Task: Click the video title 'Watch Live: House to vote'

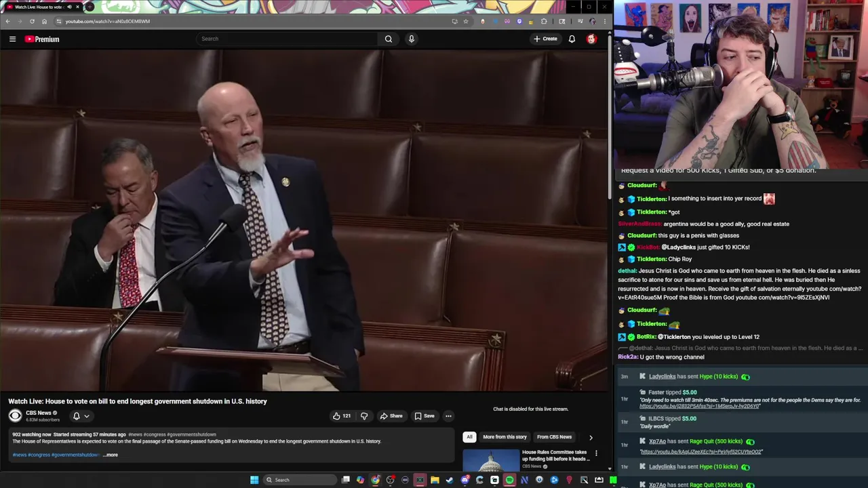Action: pyautogui.click(x=138, y=401)
